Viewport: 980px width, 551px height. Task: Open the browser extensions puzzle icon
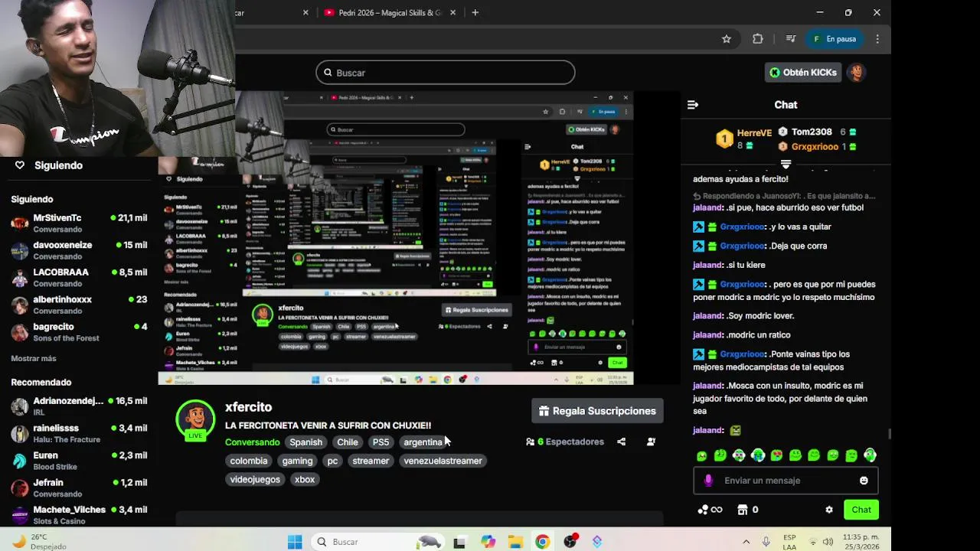coord(758,39)
